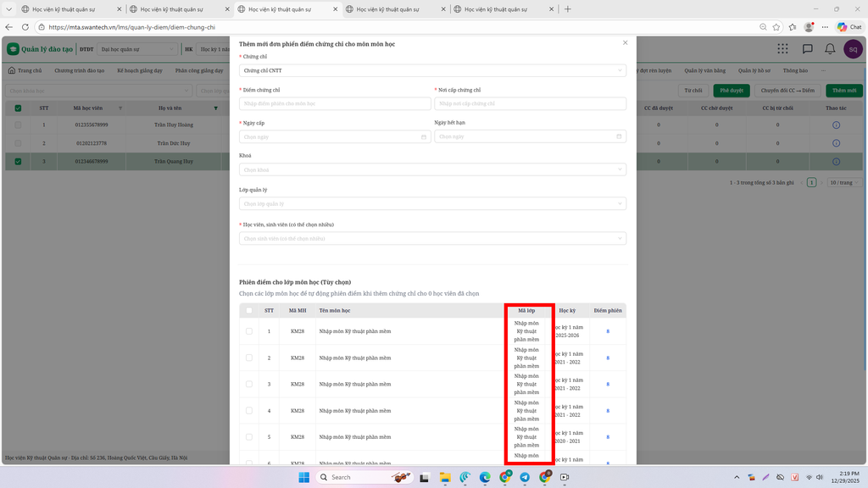Image resolution: width=868 pixels, height=488 pixels.
Task: Open Microsoft Edge from taskbar
Action: 485,477
